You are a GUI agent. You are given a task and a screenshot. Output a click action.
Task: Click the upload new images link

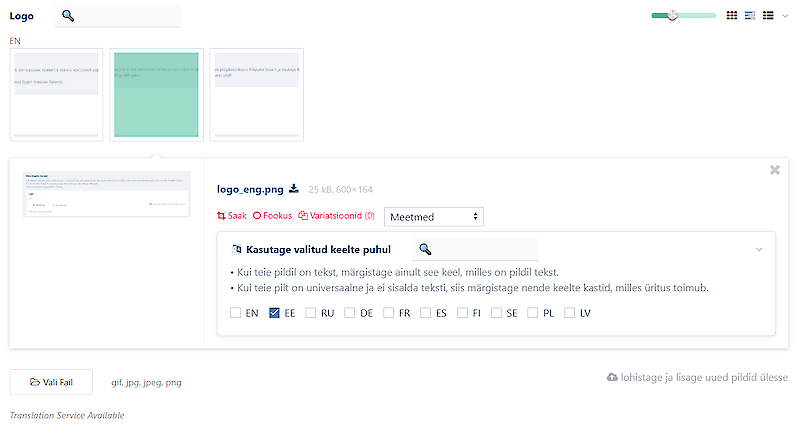pyautogui.click(x=697, y=377)
